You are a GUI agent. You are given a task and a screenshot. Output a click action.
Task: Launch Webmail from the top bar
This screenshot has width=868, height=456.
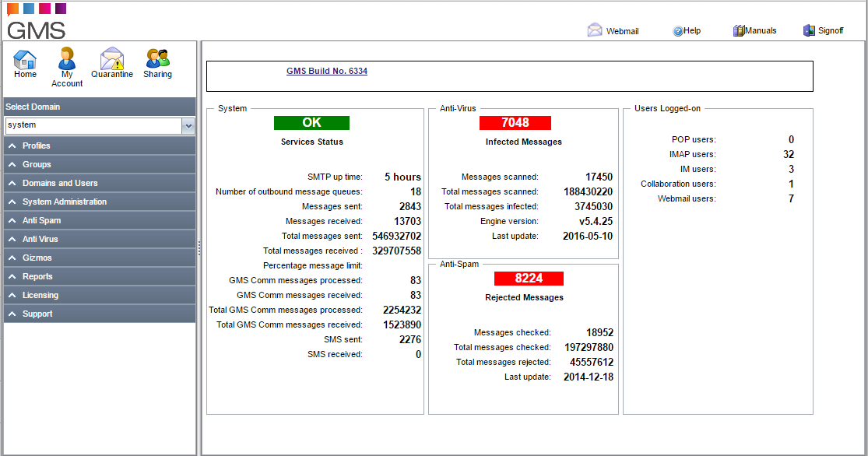click(x=595, y=30)
